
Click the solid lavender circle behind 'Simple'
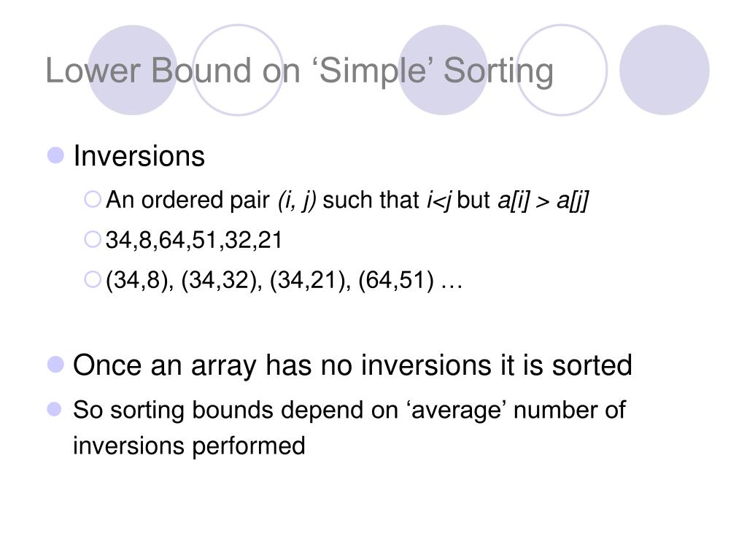click(443, 70)
